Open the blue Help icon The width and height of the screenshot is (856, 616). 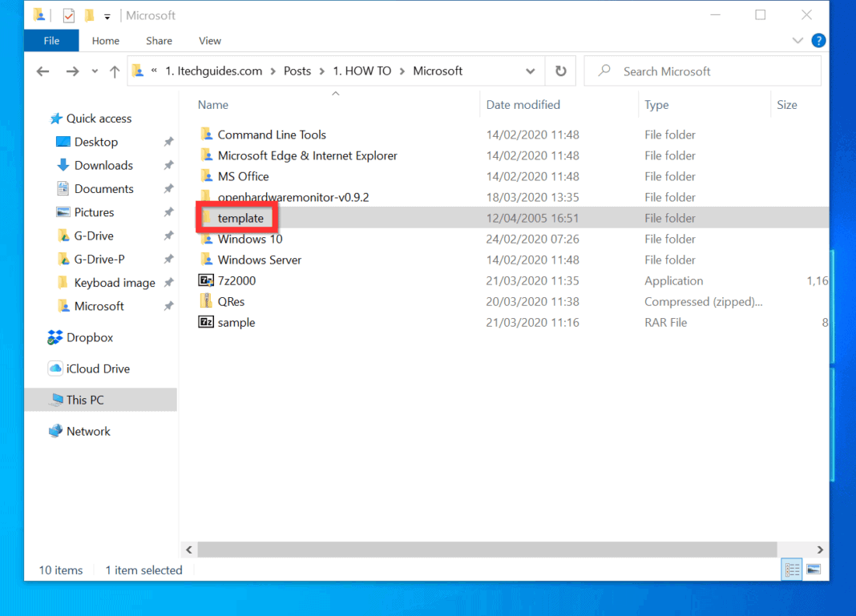818,40
